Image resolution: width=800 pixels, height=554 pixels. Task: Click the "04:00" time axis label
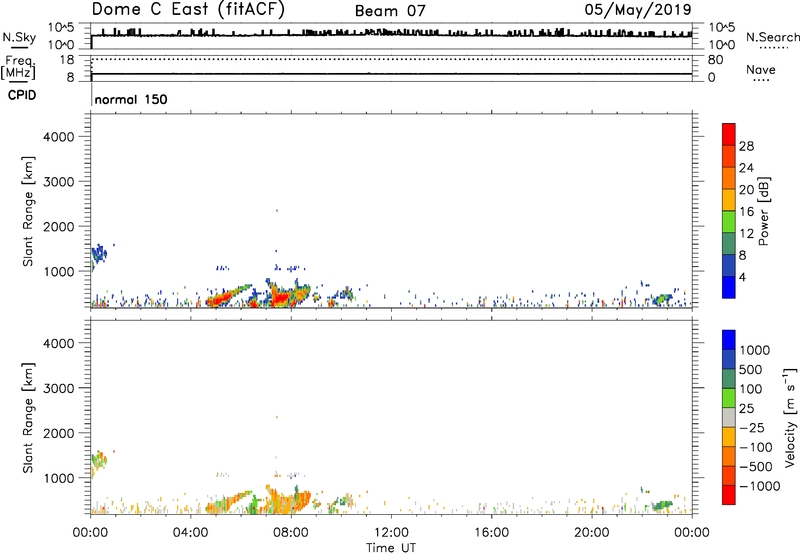tap(190, 533)
